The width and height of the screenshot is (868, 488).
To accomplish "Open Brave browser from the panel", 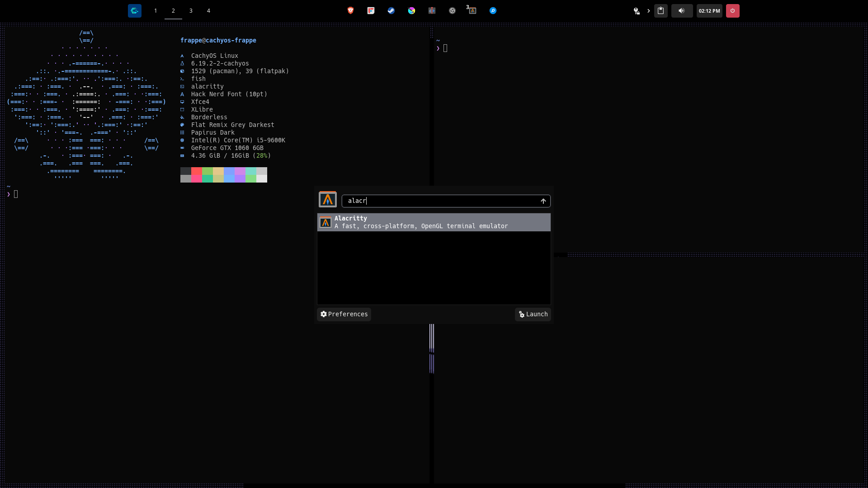I will pos(350,10).
